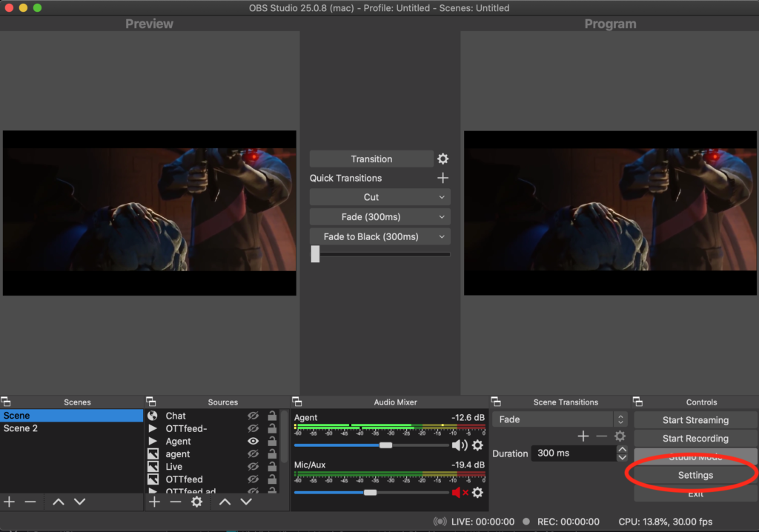The width and height of the screenshot is (759, 532).
Task: Move the selected scene down
Action: 80,502
